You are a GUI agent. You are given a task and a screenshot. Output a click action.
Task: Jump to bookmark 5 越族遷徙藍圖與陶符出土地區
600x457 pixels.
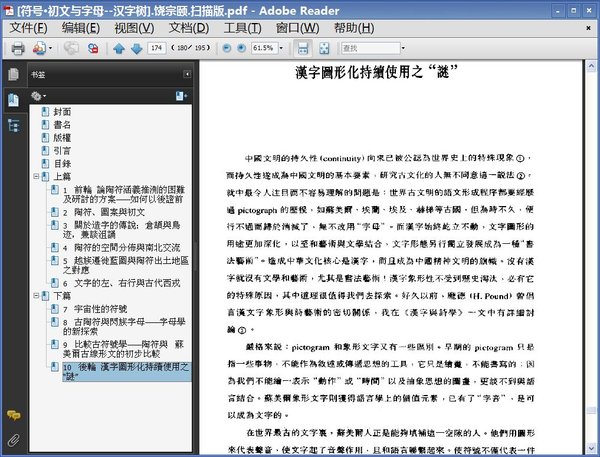(126, 265)
